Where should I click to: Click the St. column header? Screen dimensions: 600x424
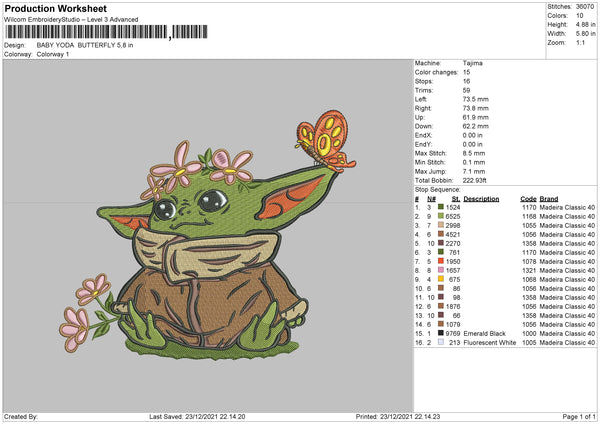[x=456, y=199]
